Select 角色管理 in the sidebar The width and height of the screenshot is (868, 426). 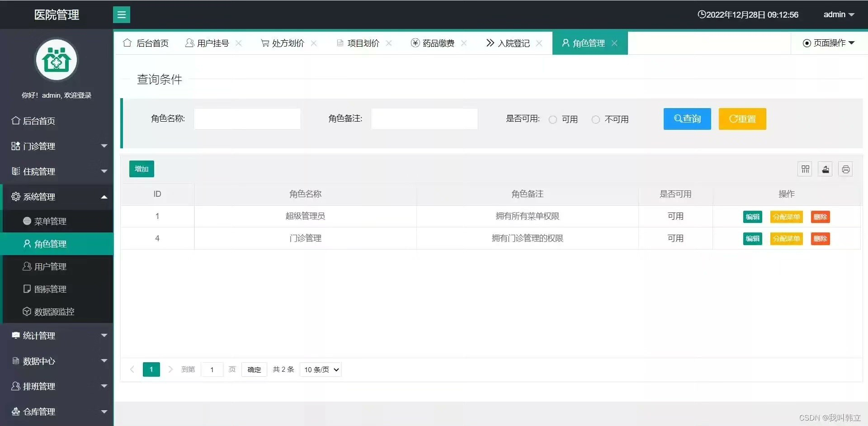57,244
